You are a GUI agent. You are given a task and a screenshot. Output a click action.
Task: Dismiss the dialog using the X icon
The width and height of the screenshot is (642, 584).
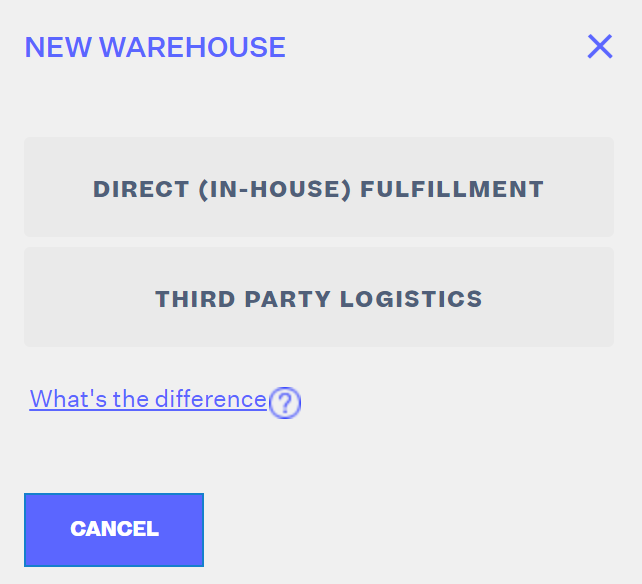coord(600,46)
